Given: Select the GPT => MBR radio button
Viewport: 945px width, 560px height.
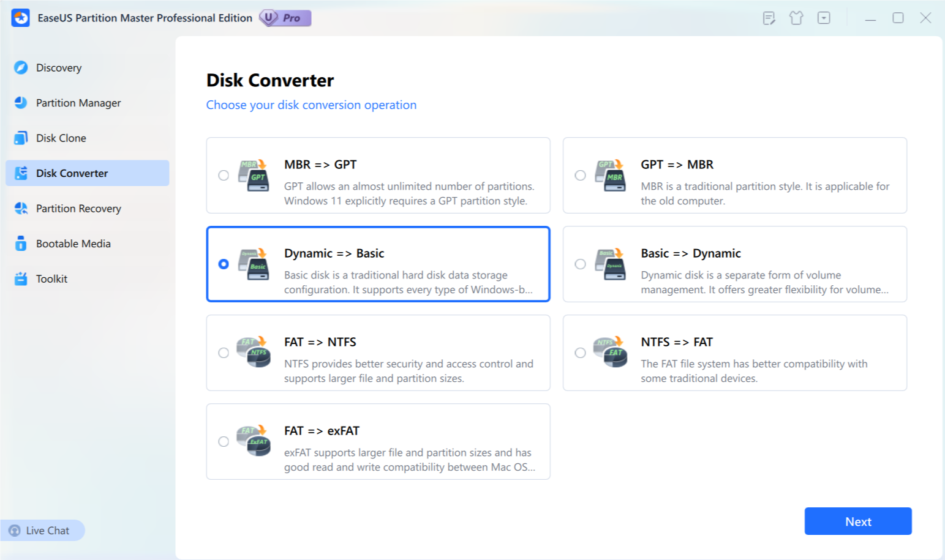Looking at the screenshot, I should pos(580,176).
